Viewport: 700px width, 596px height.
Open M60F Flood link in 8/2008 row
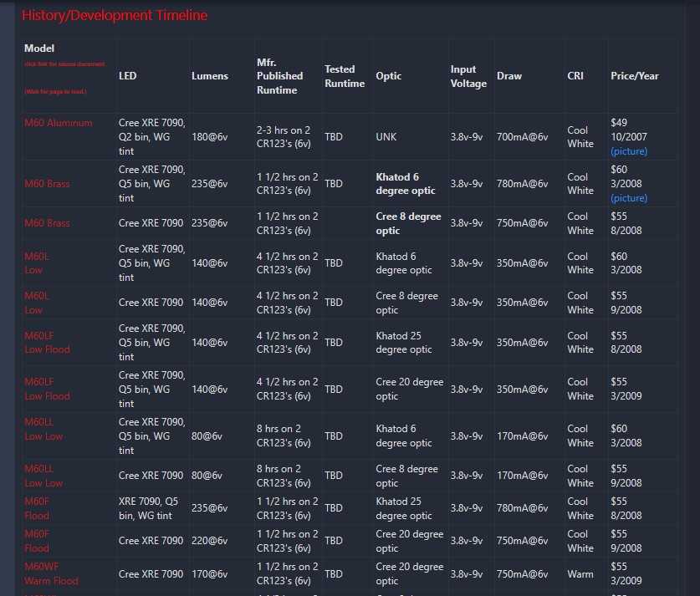37,508
